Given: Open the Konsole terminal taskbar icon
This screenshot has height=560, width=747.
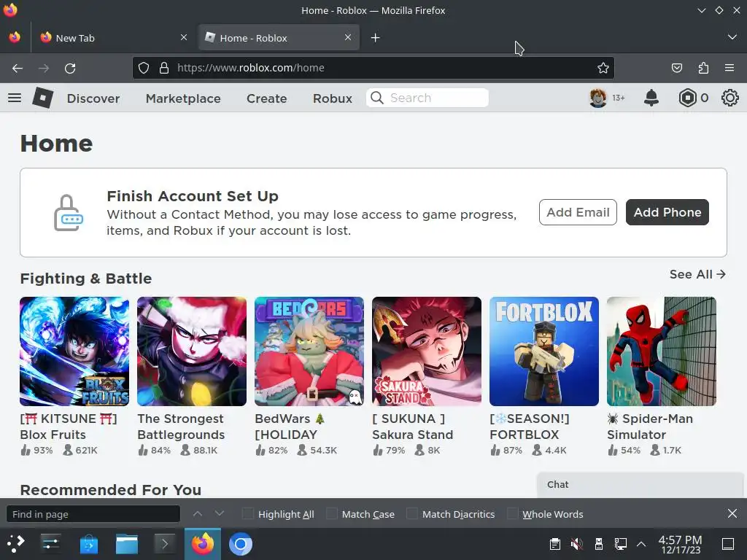Looking at the screenshot, I should [x=164, y=544].
